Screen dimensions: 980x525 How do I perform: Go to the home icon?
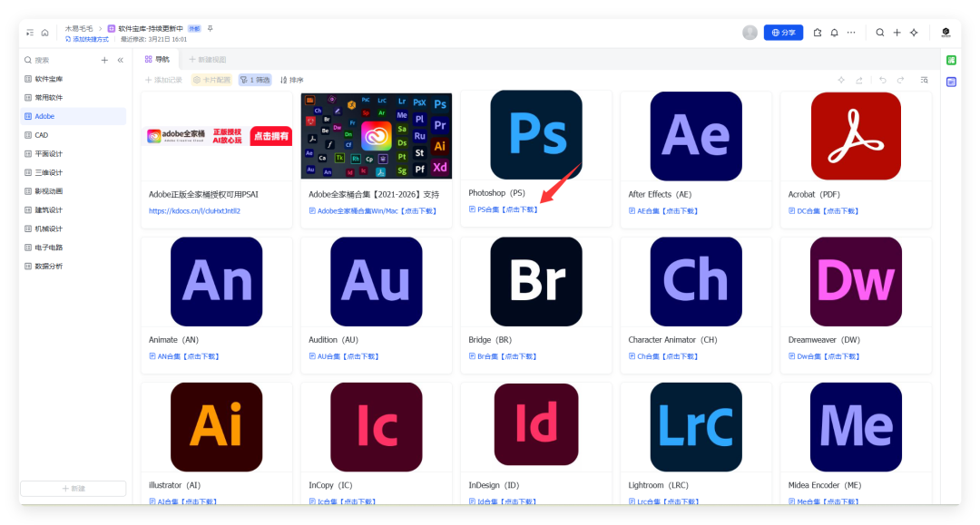(x=45, y=33)
